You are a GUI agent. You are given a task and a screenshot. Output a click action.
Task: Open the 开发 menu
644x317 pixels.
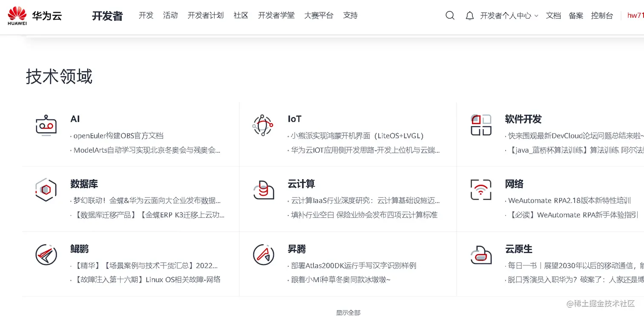click(146, 15)
